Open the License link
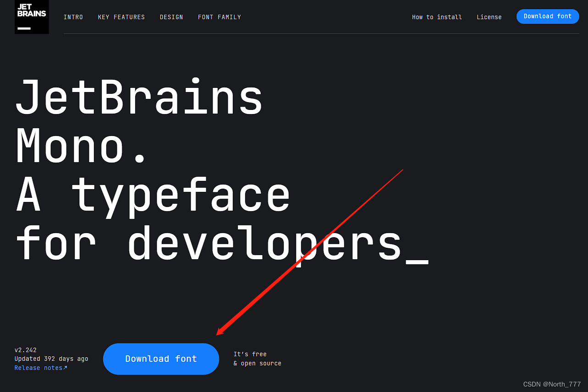This screenshot has height=392, width=588. pos(489,17)
